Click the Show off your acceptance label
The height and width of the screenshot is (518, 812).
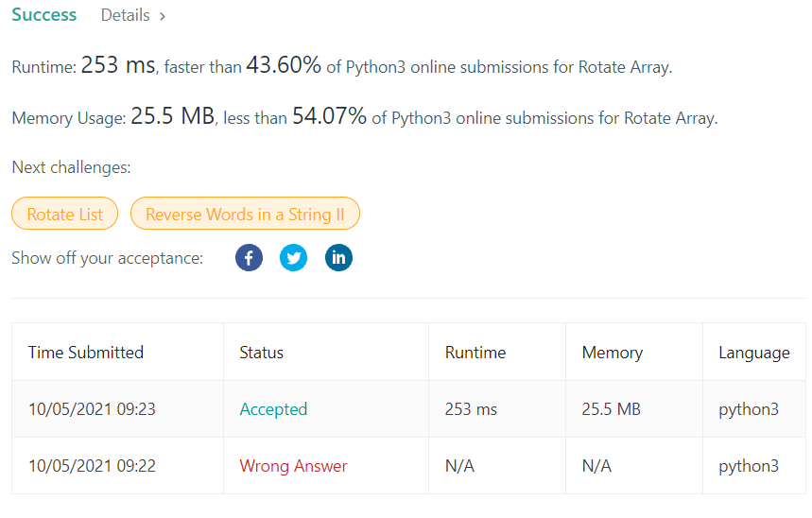[x=107, y=258]
